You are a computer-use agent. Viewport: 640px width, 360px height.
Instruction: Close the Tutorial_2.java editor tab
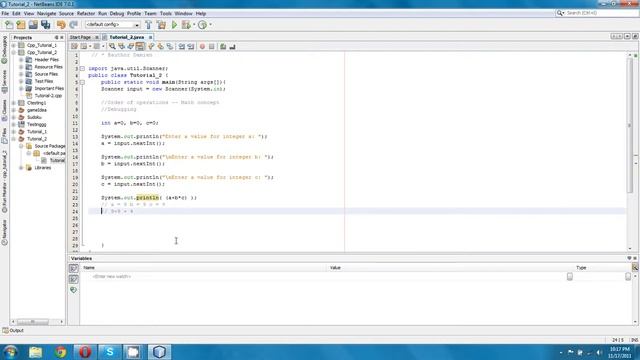tap(150, 38)
